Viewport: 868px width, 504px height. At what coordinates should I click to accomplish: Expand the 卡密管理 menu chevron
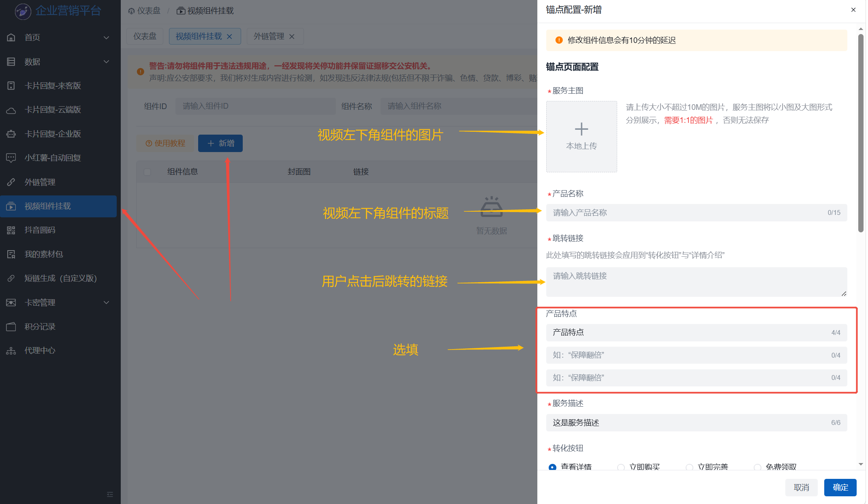coord(106,302)
